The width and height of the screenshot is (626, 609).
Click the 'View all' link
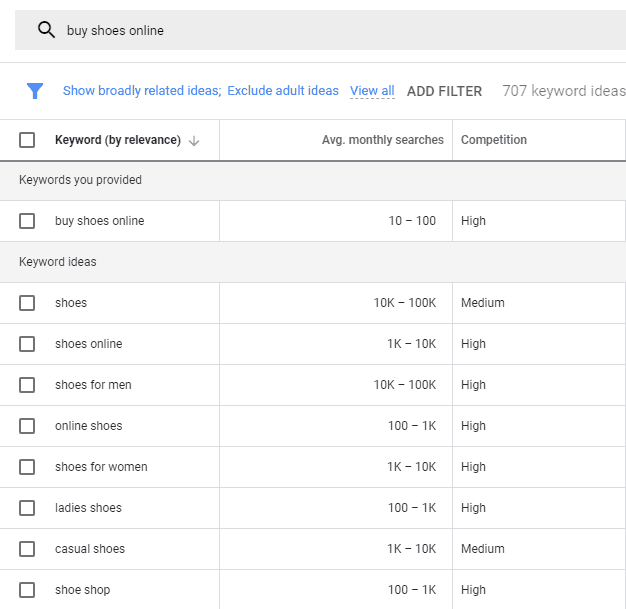pyautogui.click(x=372, y=91)
